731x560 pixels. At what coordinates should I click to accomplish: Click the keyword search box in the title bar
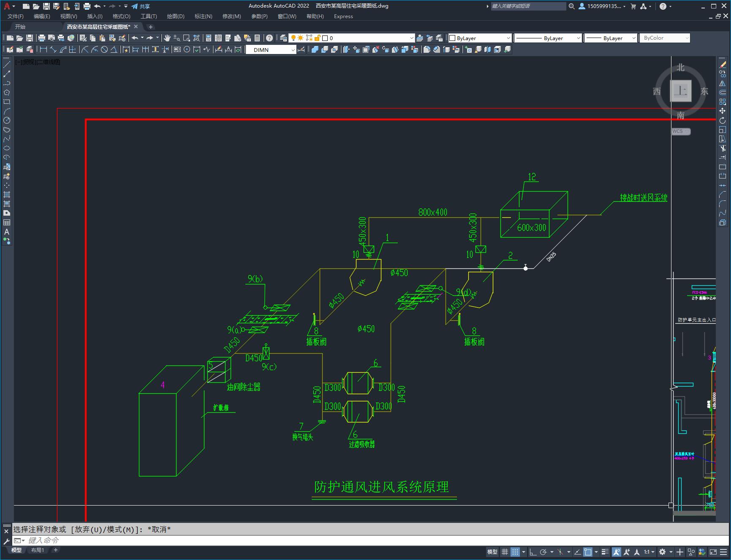pyautogui.click(x=528, y=6)
